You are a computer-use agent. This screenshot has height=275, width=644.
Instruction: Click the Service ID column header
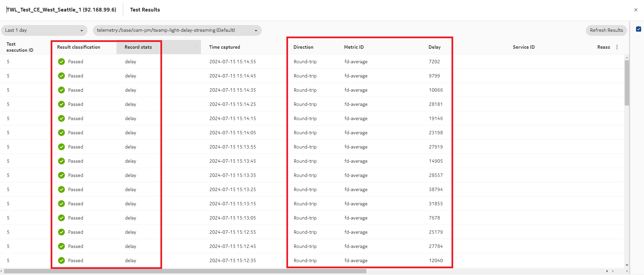(523, 47)
